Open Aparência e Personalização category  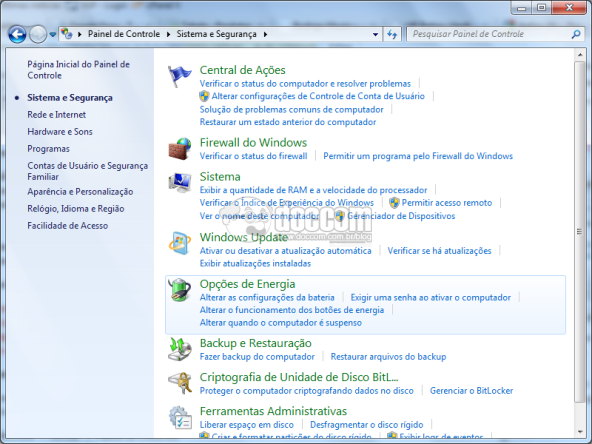coord(80,192)
